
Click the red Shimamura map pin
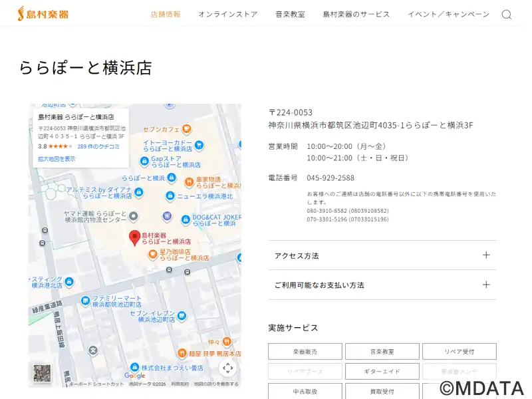tap(134, 237)
